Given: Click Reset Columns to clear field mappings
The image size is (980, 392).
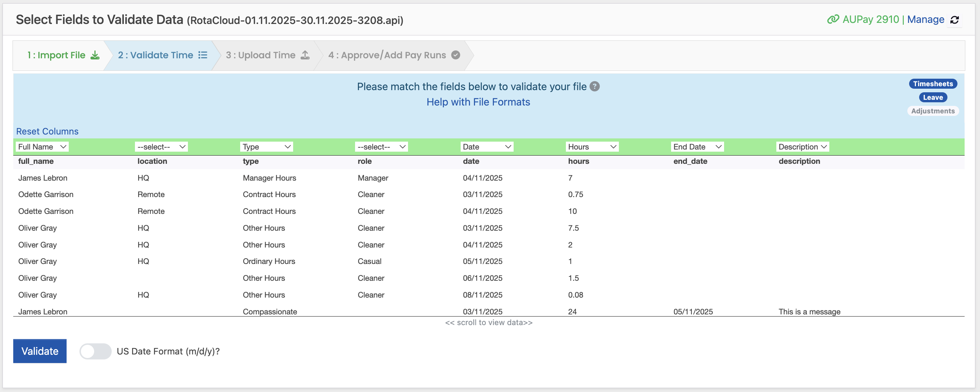Looking at the screenshot, I should click(47, 131).
